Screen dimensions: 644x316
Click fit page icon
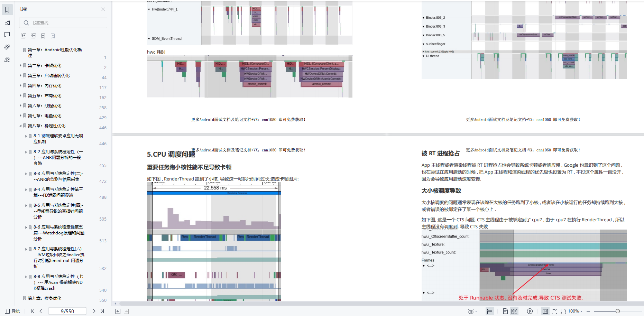click(x=554, y=311)
